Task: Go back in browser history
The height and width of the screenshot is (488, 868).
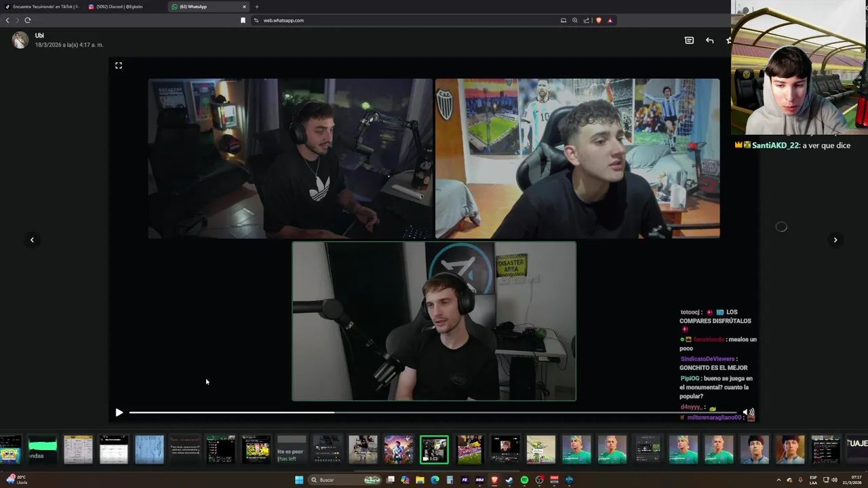Action: [7, 20]
